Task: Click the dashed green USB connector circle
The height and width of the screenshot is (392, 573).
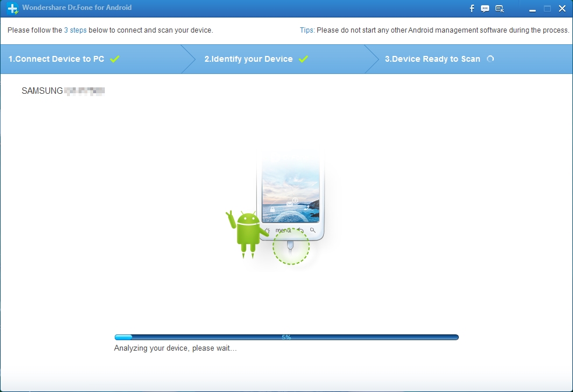Action: [x=291, y=246]
